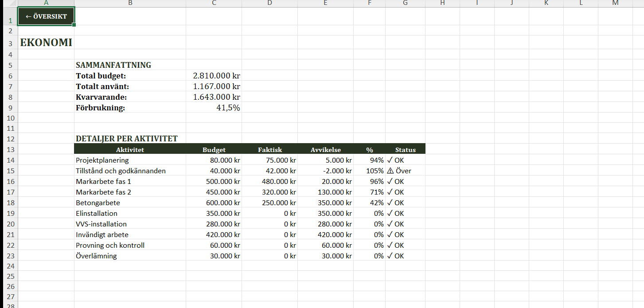Click the ← ÖVERSIKT back button
Screen dimensions: 644x308
46,16
